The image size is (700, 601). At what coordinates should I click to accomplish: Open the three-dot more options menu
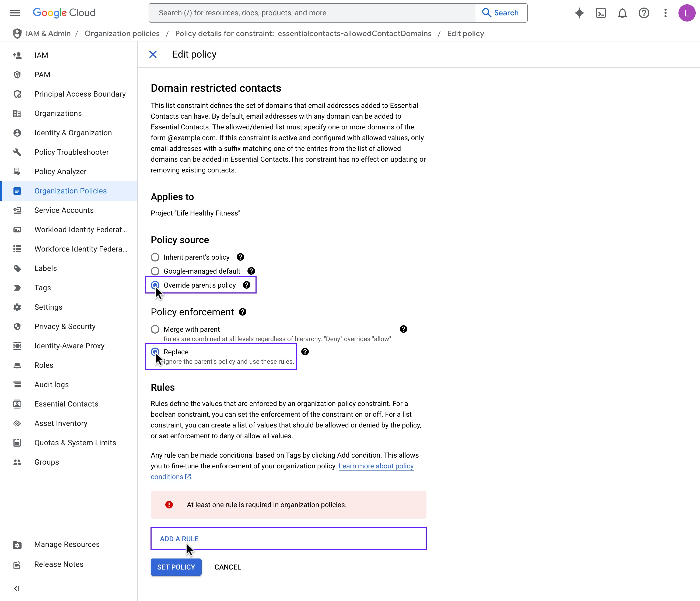pos(665,13)
